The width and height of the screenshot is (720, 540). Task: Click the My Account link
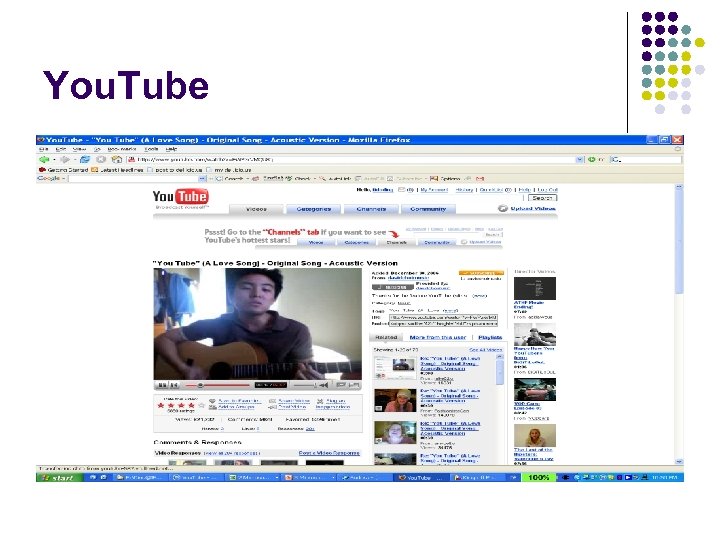click(x=434, y=190)
